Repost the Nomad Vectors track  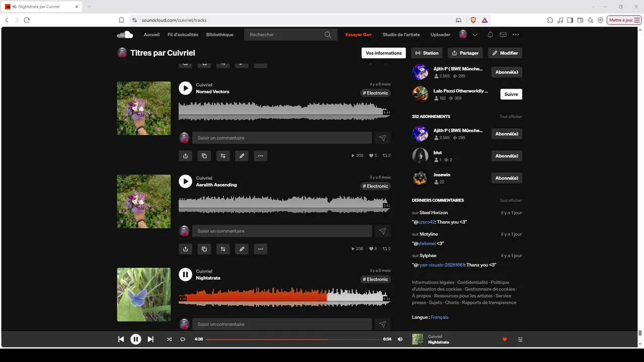click(223, 156)
